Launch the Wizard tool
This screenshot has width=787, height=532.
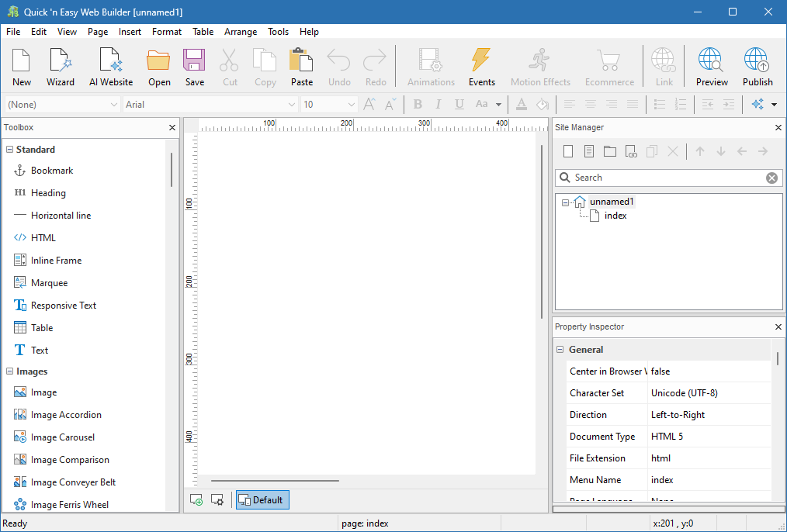pos(61,67)
